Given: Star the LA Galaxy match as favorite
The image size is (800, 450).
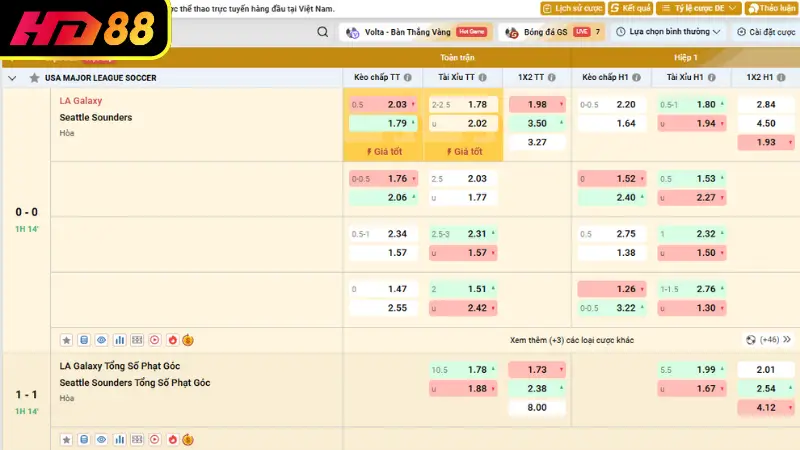Looking at the screenshot, I should (x=67, y=340).
